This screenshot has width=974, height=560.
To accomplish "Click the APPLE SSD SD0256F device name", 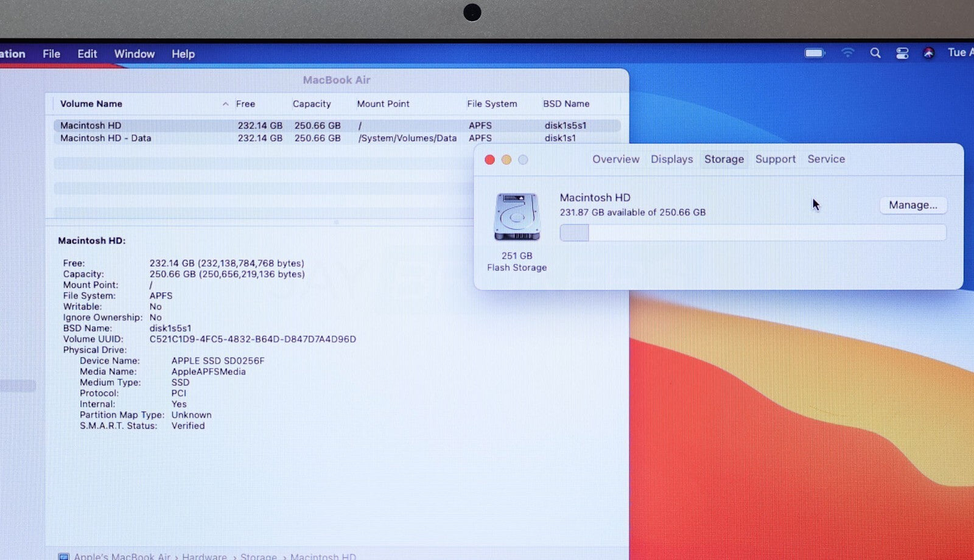I will click(x=218, y=361).
